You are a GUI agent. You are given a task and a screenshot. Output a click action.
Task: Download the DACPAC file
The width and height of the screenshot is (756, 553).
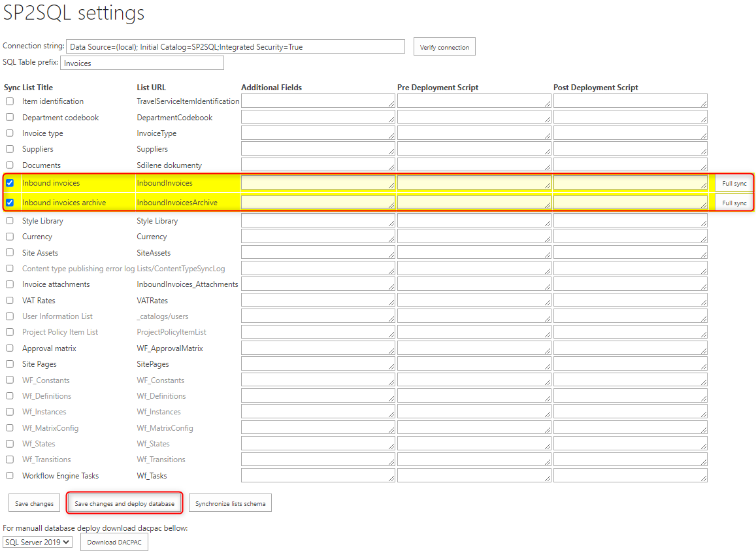tap(114, 543)
